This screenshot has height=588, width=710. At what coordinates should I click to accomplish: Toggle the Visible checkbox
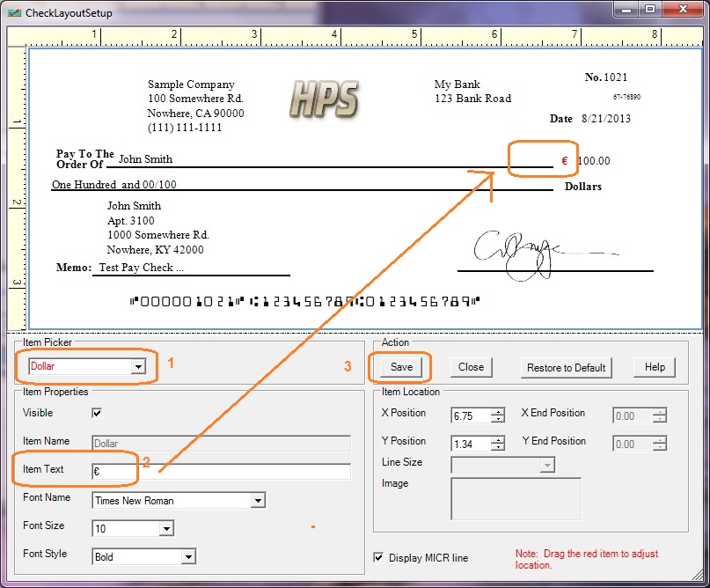[x=97, y=413]
